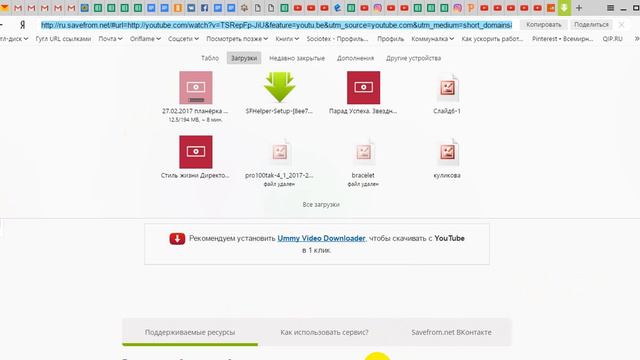Image resolution: width=640 pixels, height=360 pixels.
Task: Open the Недавно закрытые tab
Action: (297, 58)
